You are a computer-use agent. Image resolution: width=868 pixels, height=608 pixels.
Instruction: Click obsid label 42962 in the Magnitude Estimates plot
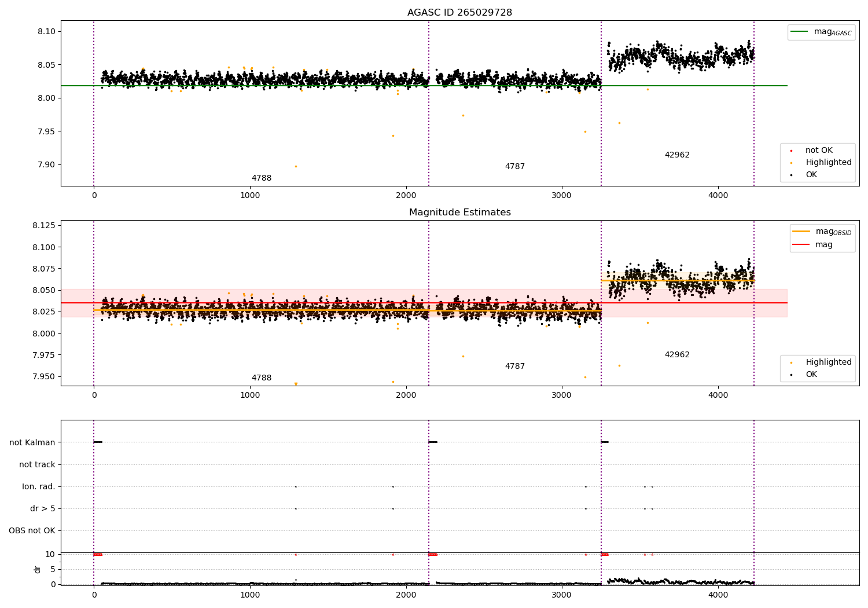[x=677, y=355]
